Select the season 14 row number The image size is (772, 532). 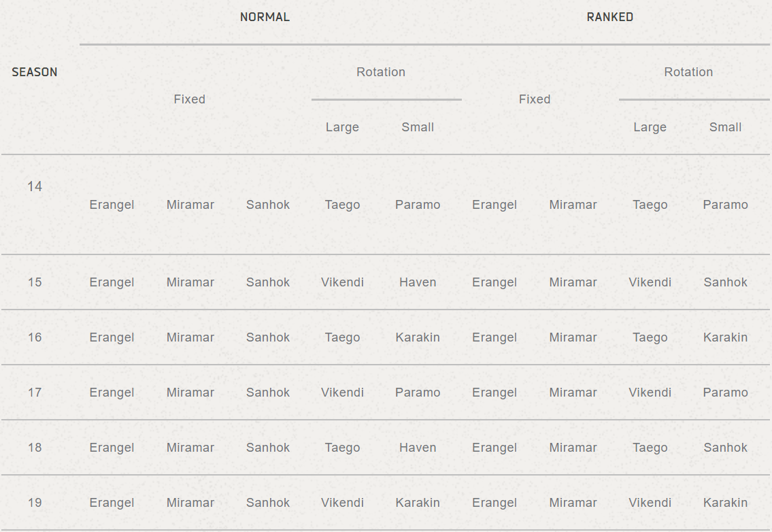35,186
